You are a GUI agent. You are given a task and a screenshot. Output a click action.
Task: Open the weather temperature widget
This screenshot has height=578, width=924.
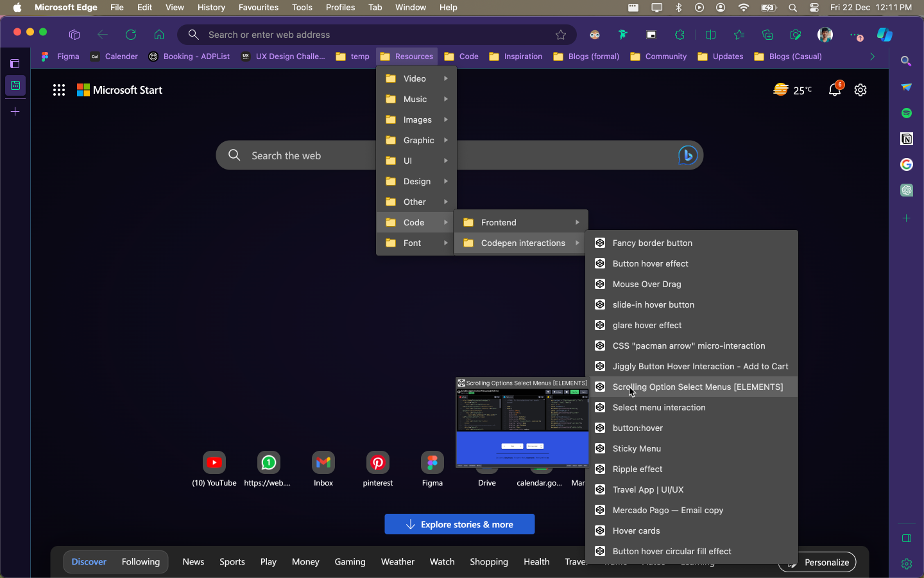point(792,90)
